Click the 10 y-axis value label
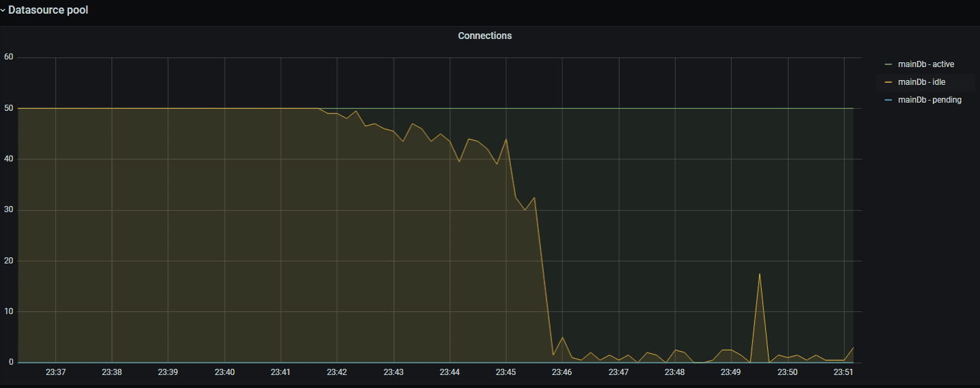 pos(9,311)
